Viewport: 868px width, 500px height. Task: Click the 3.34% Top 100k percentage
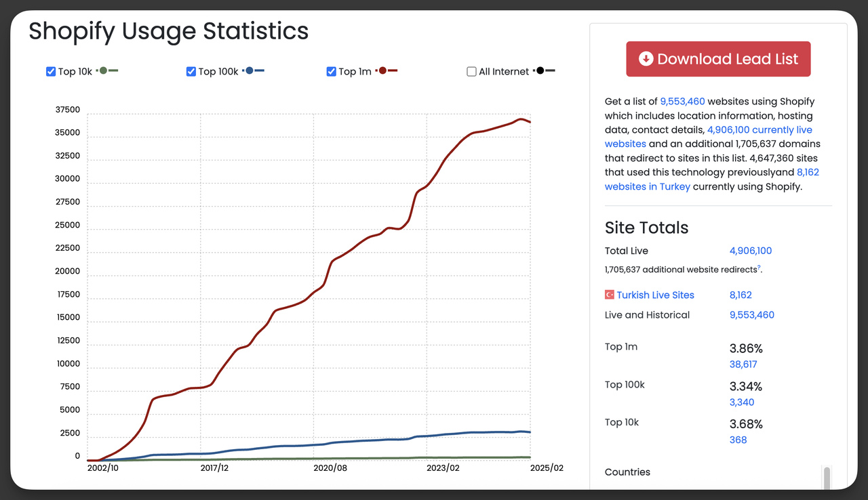pos(746,387)
